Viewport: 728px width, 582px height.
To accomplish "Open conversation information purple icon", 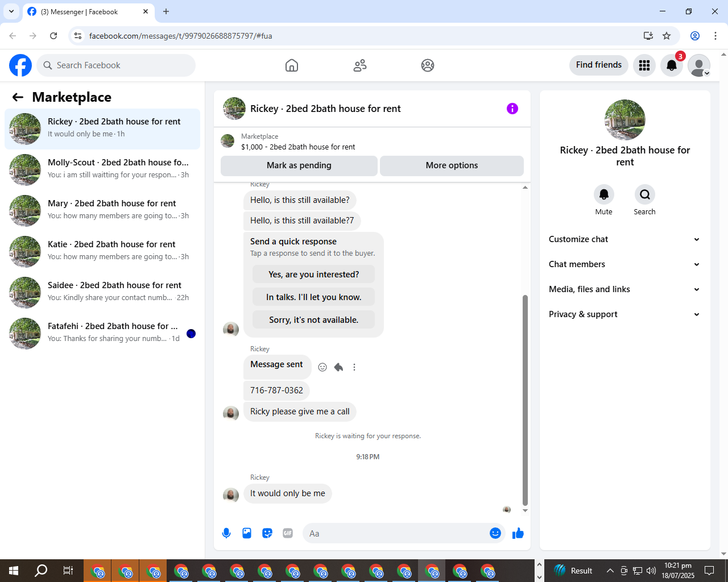I will tap(512, 109).
